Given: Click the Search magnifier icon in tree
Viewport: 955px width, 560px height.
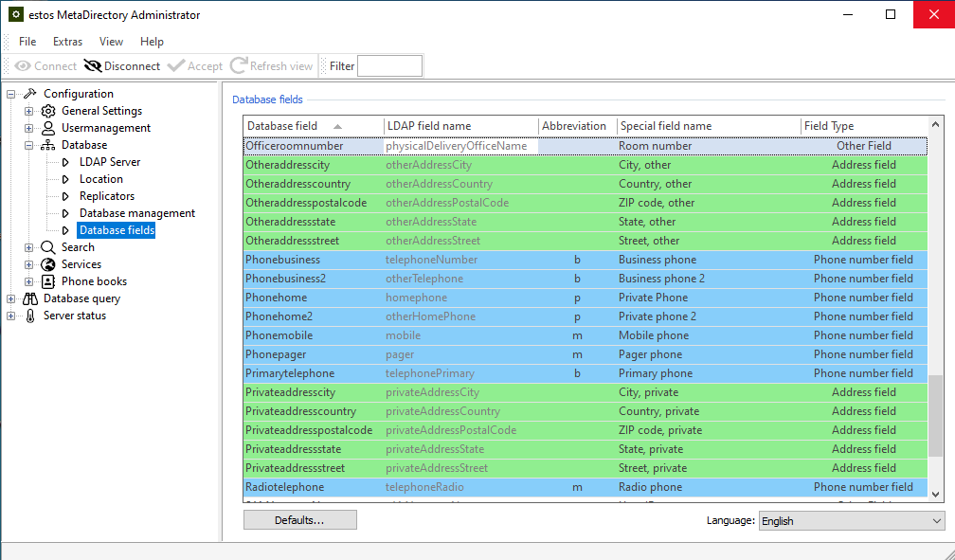Looking at the screenshot, I should (x=48, y=247).
